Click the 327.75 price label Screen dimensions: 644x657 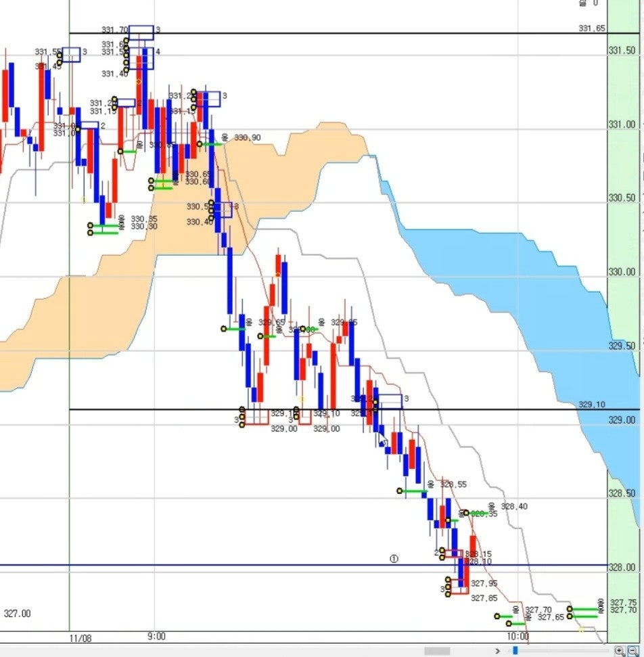623,602
